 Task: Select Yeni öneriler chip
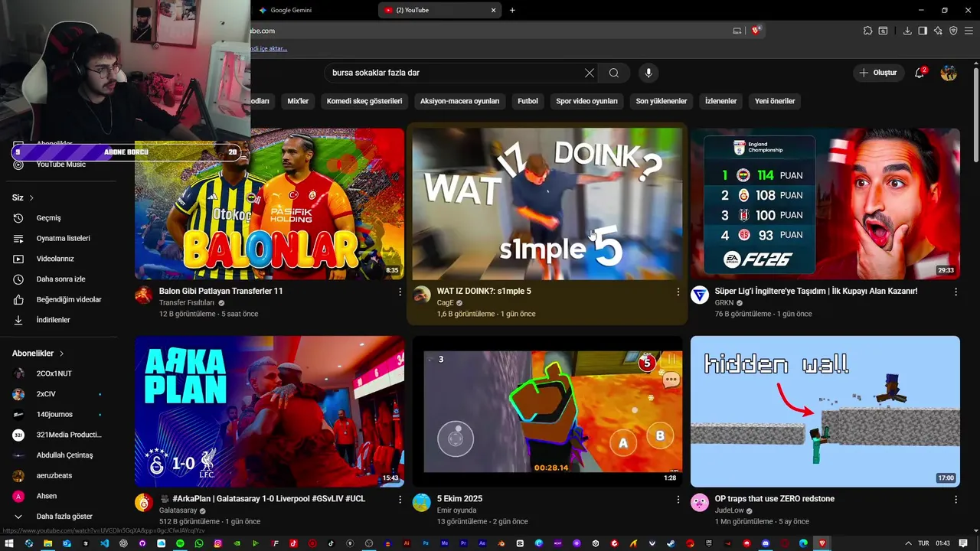coord(775,101)
